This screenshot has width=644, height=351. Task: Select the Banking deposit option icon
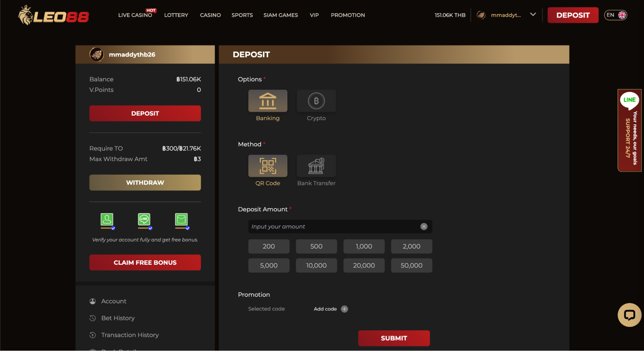pyautogui.click(x=267, y=101)
